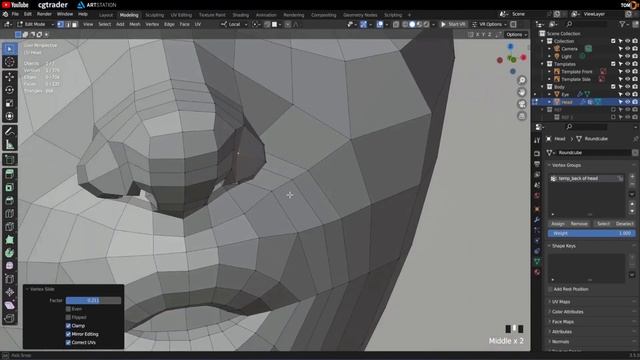The height and width of the screenshot is (360, 640).
Task: Select the Poly Build tool
Action: (x=9, y=240)
